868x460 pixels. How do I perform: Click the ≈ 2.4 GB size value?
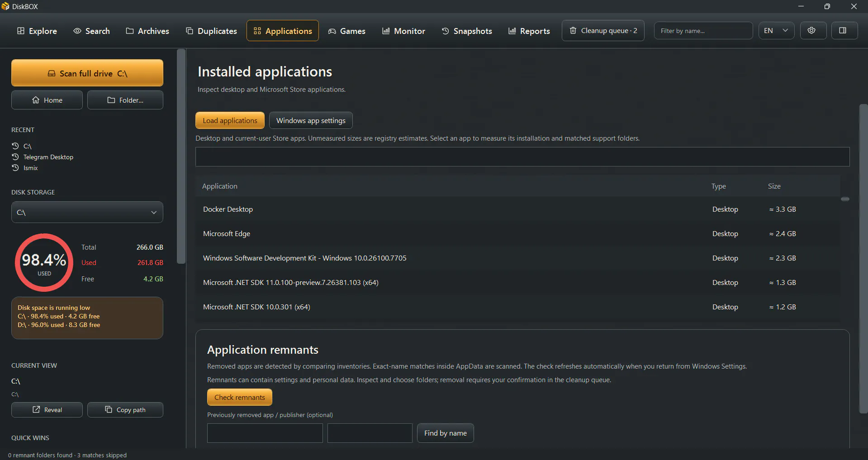click(783, 234)
